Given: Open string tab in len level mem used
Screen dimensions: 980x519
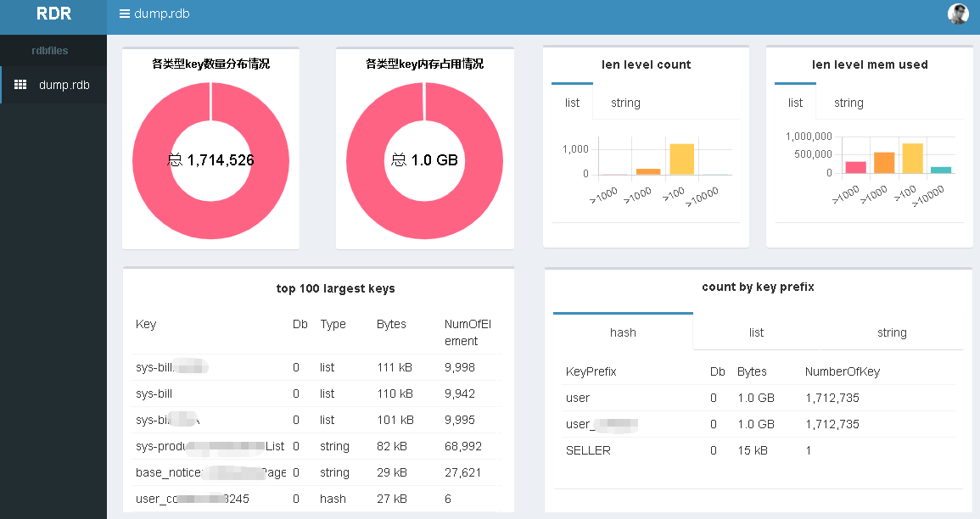Looking at the screenshot, I should (x=848, y=103).
